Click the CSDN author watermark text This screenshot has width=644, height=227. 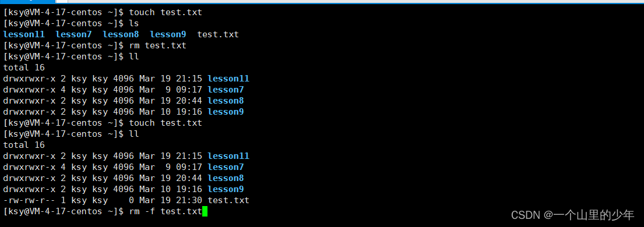pos(573,214)
